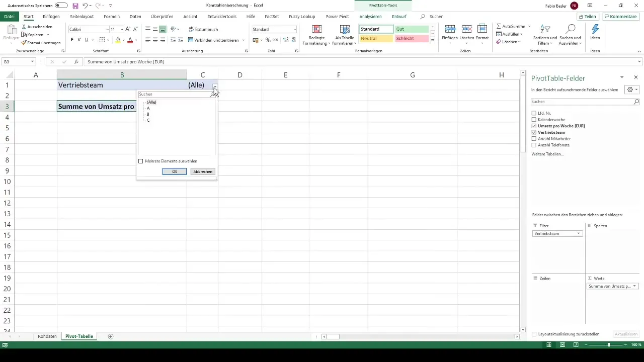Switch to the Rohdaten sheet tab
Viewport: 644px width, 362px height.
point(47,336)
